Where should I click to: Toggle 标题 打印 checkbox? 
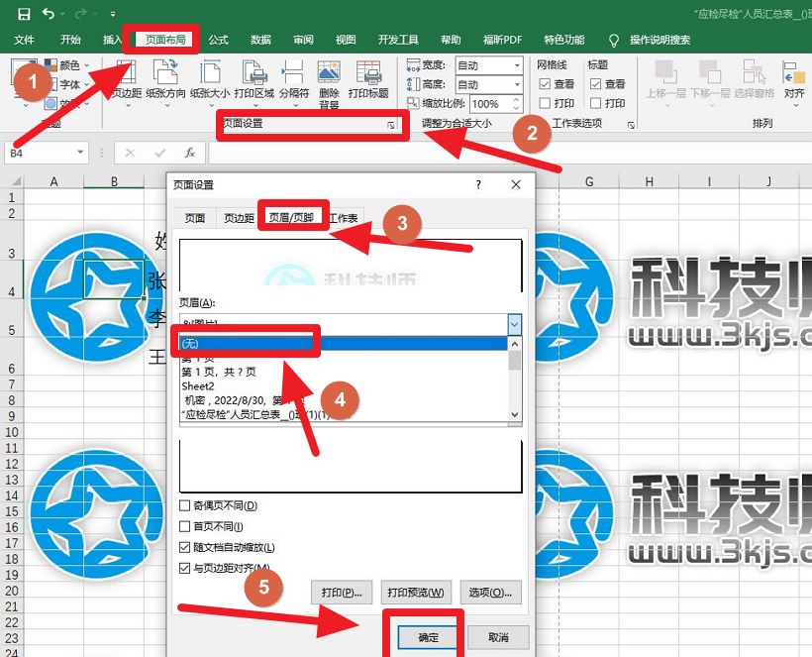tap(595, 103)
